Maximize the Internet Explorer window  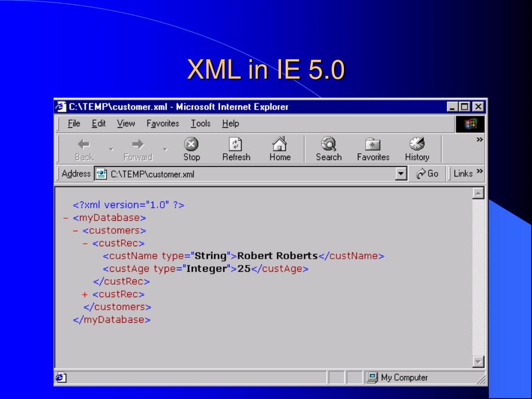click(x=464, y=107)
